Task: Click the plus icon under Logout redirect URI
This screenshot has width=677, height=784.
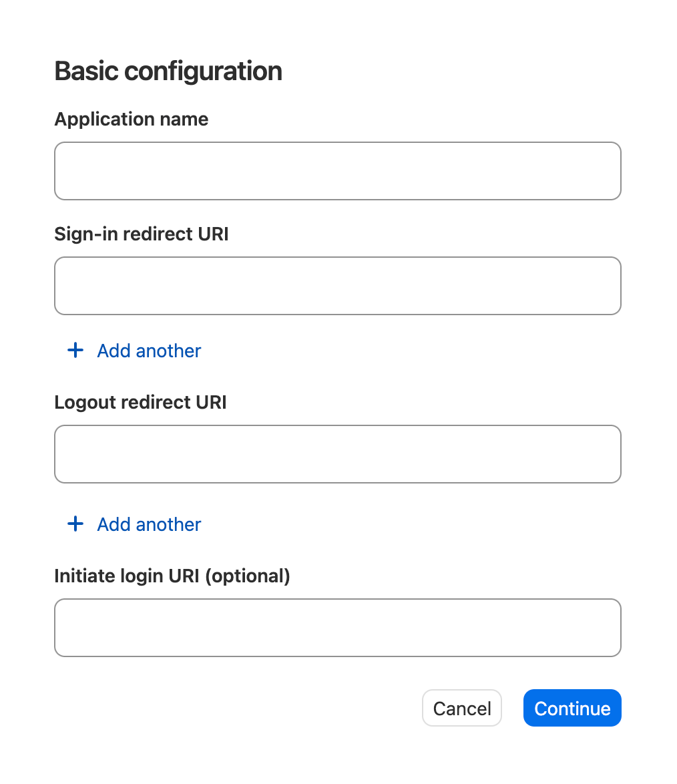Action: pyautogui.click(x=75, y=524)
